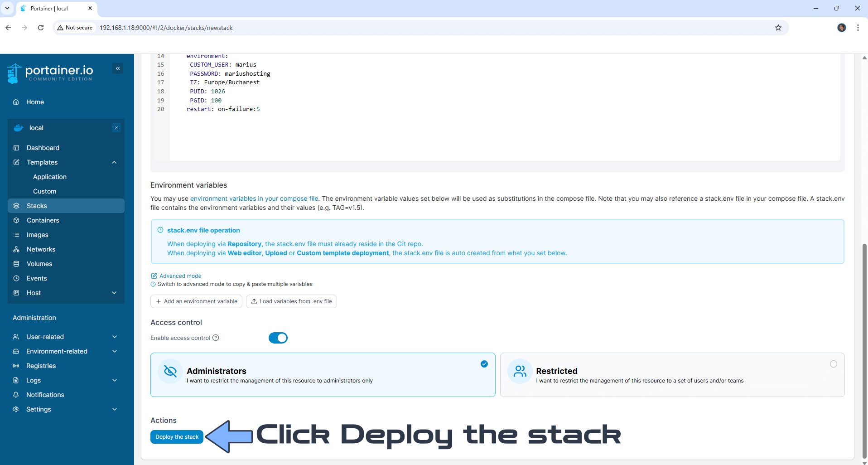The image size is (868, 465).
Task: Click line 20 restart in the editor
Action: (x=223, y=109)
